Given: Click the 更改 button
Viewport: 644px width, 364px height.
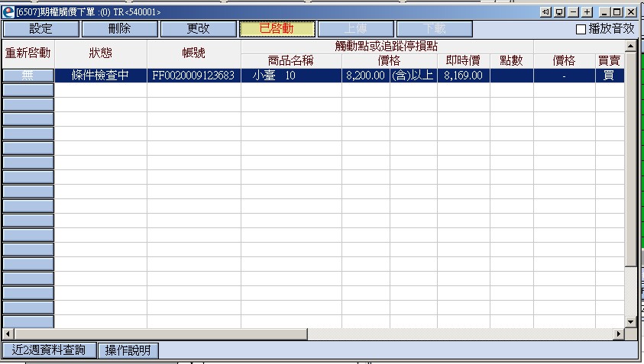Looking at the screenshot, I should (199, 29).
